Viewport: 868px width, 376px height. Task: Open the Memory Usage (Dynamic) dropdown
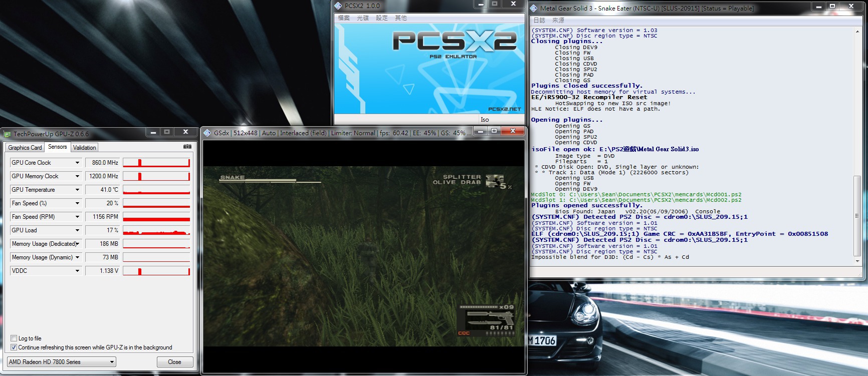click(77, 257)
